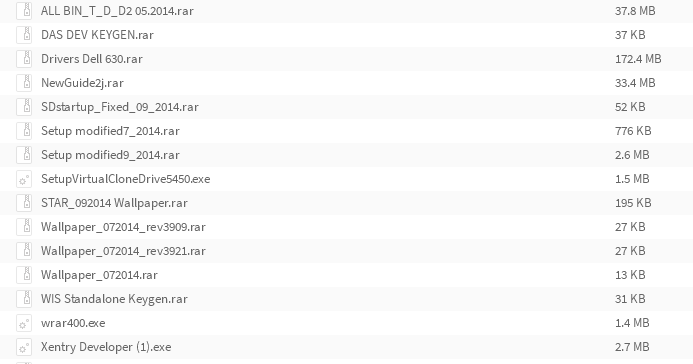Click the executable icon for Xentry Developer (1).exe

click(x=24, y=347)
